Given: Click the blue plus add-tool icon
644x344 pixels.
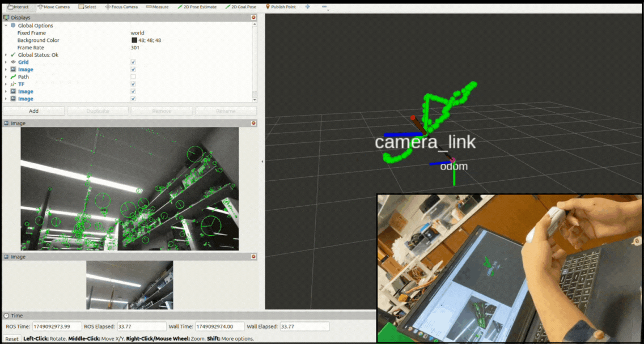Looking at the screenshot, I should click(308, 7).
